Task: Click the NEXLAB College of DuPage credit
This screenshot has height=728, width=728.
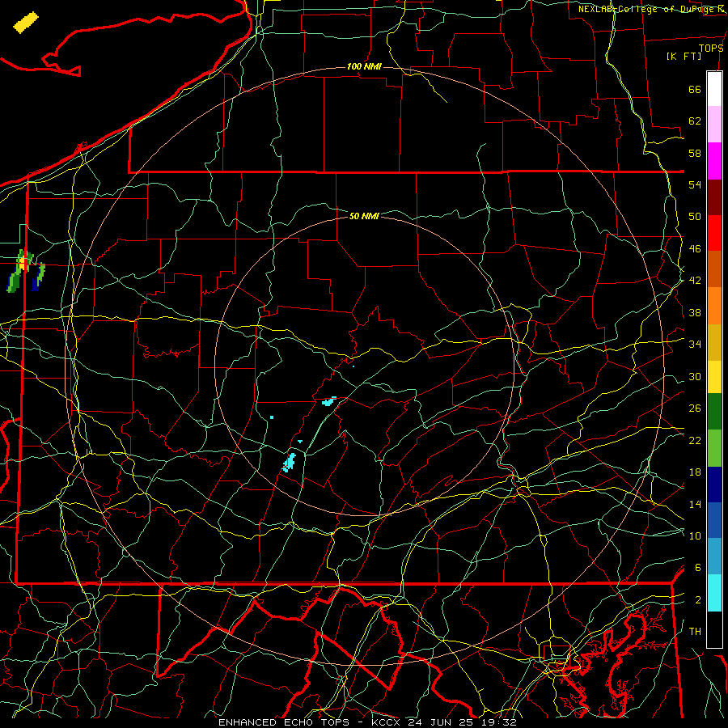Action: (x=652, y=9)
